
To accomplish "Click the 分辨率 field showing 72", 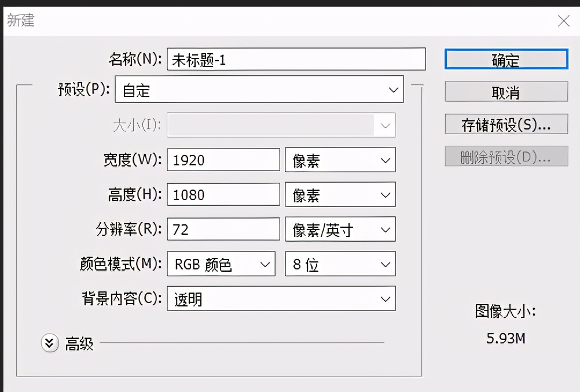I will pyautogui.click(x=223, y=229).
